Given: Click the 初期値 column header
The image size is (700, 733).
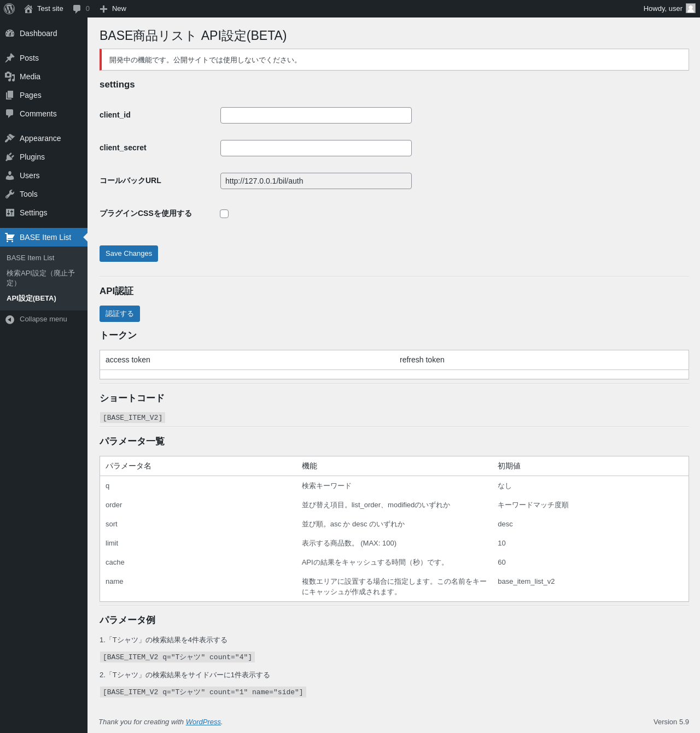Looking at the screenshot, I should 509,466.
